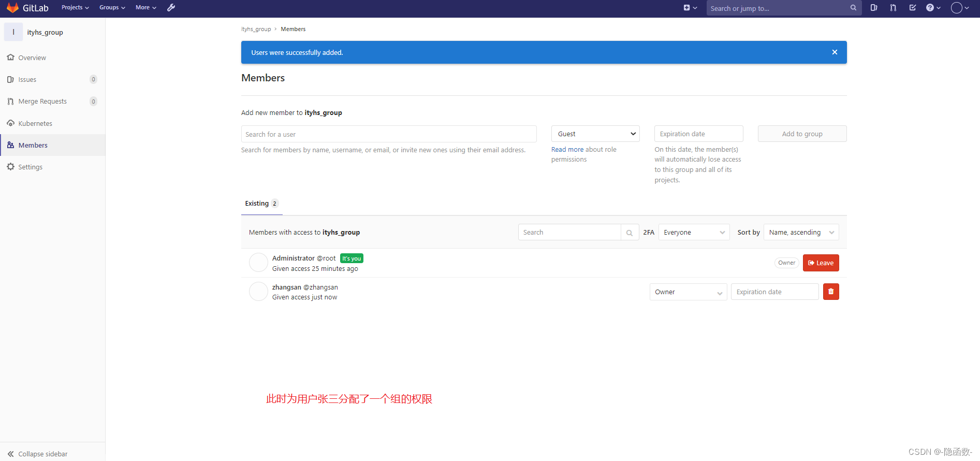This screenshot has width=980, height=461.
Task: Open the new item plus menu
Action: (x=690, y=8)
